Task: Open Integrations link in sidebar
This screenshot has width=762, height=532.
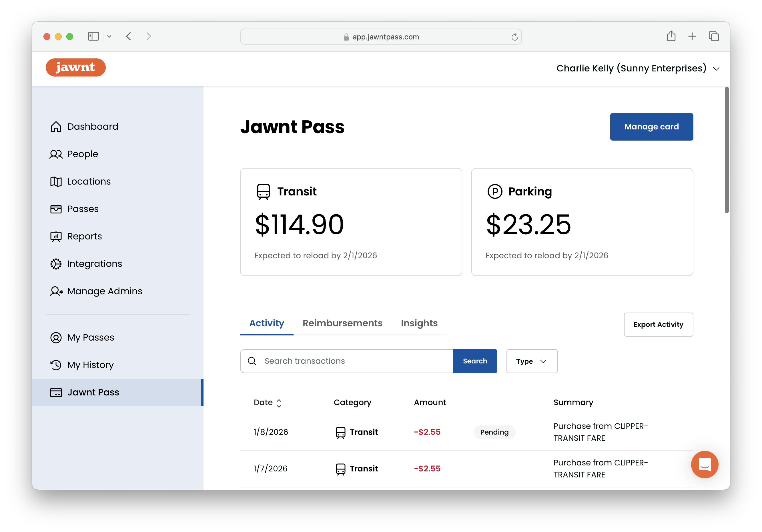Action: pos(117,264)
